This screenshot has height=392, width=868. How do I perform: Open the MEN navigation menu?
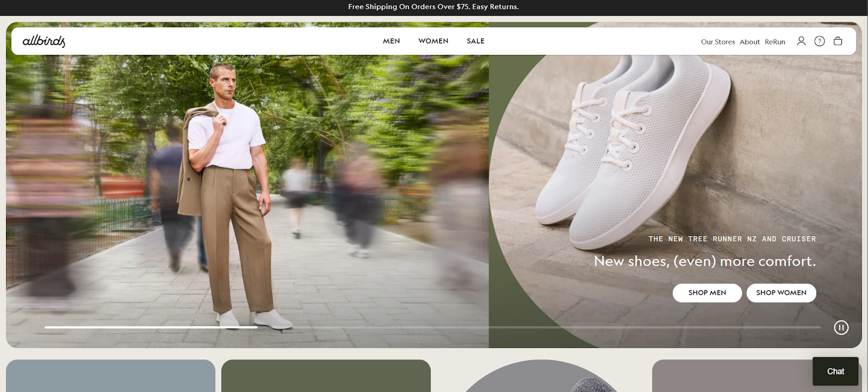(x=391, y=41)
